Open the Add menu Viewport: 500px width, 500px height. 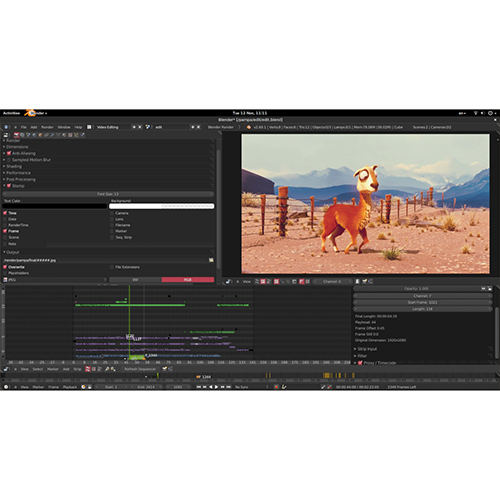coord(34,127)
